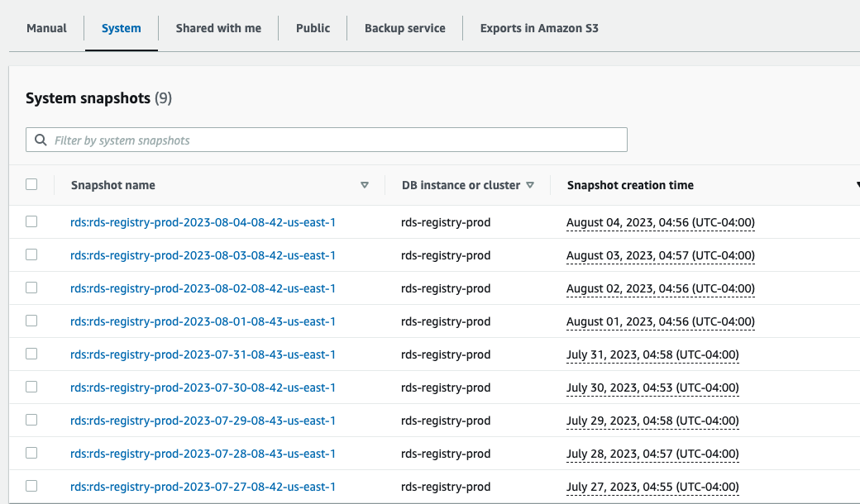Sort by Snapshot name using its arrow
This screenshot has height=504, width=860.
coord(364,185)
